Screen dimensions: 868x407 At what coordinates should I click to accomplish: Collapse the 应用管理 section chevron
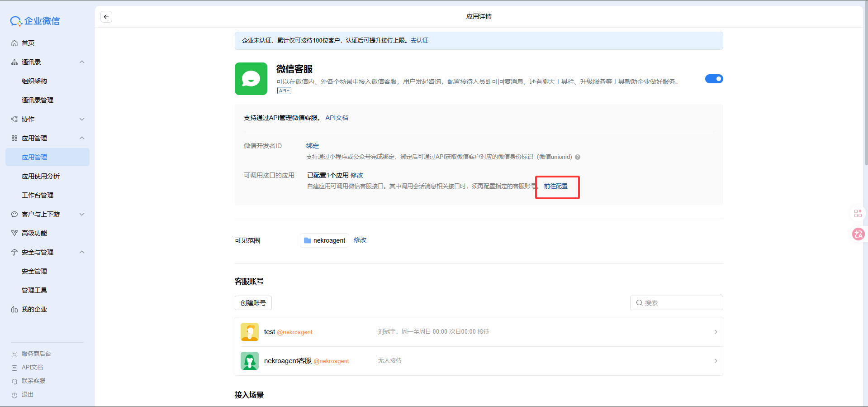pyautogui.click(x=82, y=138)
